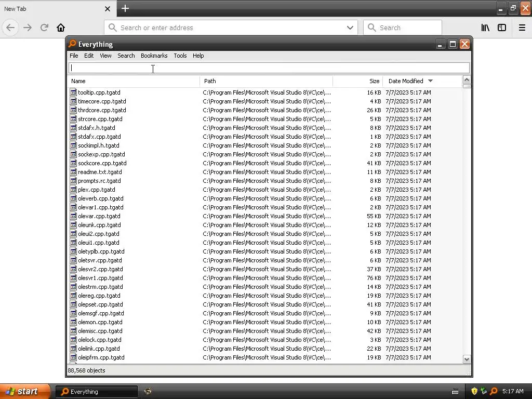Click the file icon of stdafx.h.tgatd

coord(73,127)
